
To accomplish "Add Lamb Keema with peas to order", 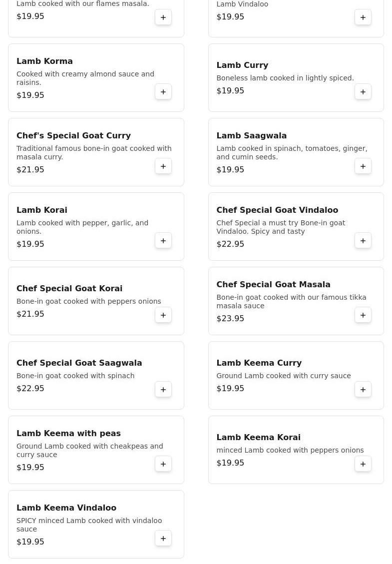I will [x=163, y=464].
